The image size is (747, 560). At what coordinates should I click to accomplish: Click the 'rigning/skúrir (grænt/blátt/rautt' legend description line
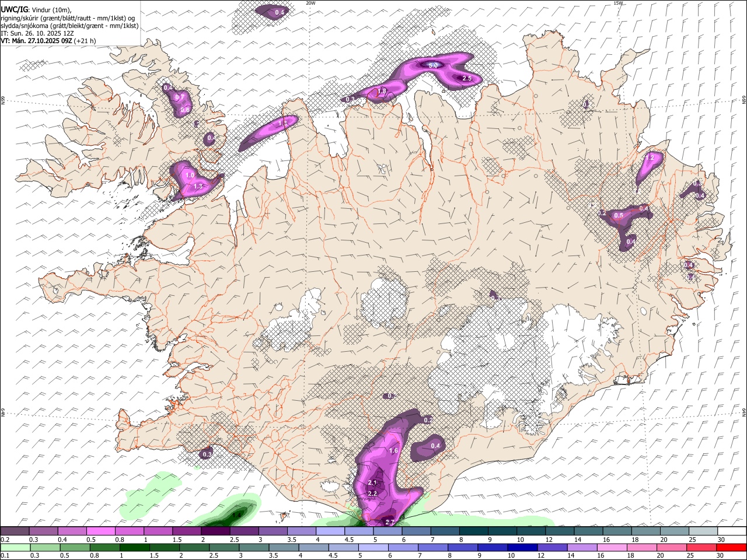[x=68, y=17]
